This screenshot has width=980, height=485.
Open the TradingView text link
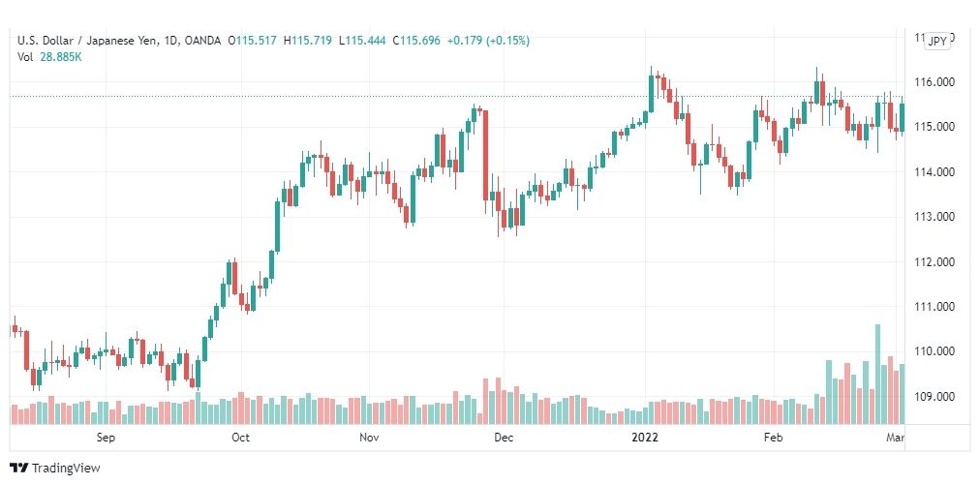pyautogui.click(x=66, y=469)
